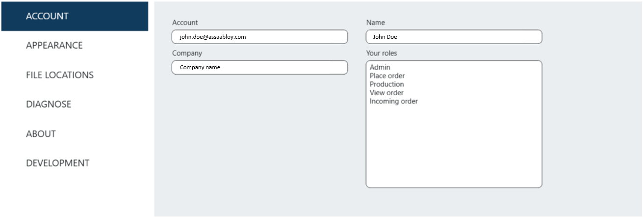Open the Account settings tab
Image resolution: width=644 pixels, height=217 pixels.
pyautogui.click(x=74, y=16)
